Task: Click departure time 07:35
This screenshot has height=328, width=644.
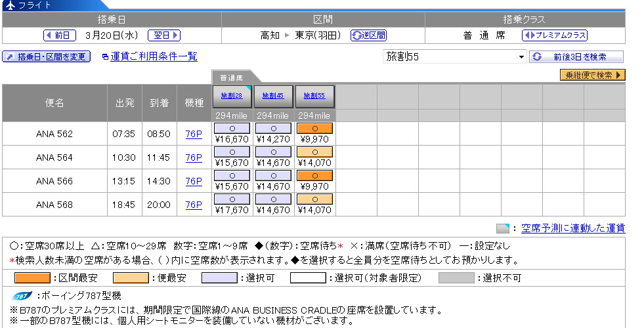Action: (x=123, y=134)
